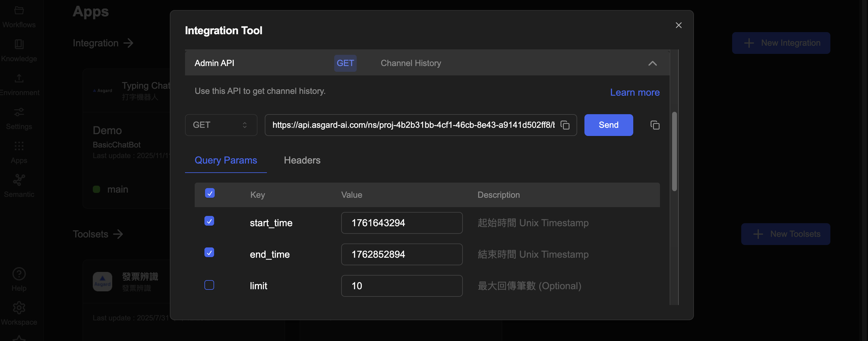Collapse the Admin API Channel History section
Image resolution: width=868 pixels, height=341 pixels.
(652, 63)
